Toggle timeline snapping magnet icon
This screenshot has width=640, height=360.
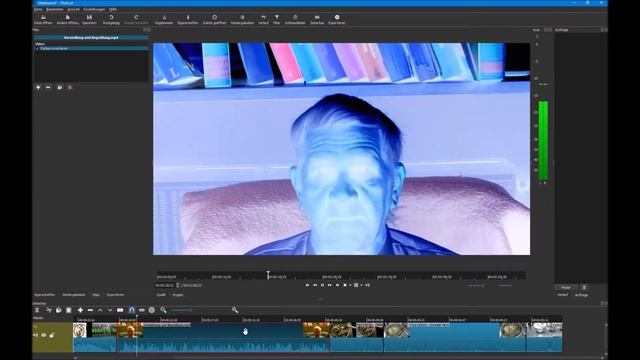131,310
